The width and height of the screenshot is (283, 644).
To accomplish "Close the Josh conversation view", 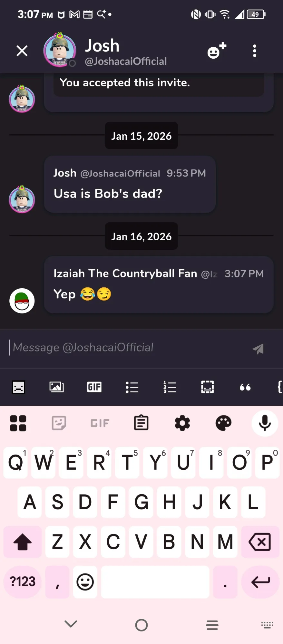I will click(x=22, y=51).
